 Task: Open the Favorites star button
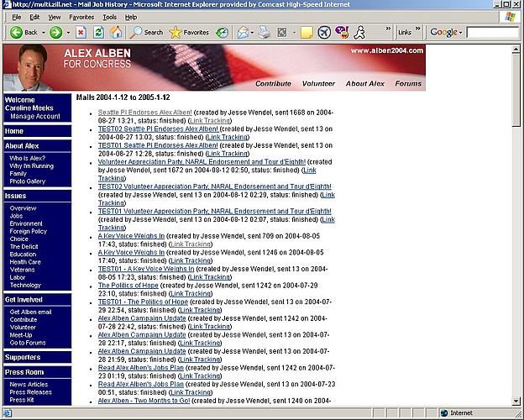point(189,33)
